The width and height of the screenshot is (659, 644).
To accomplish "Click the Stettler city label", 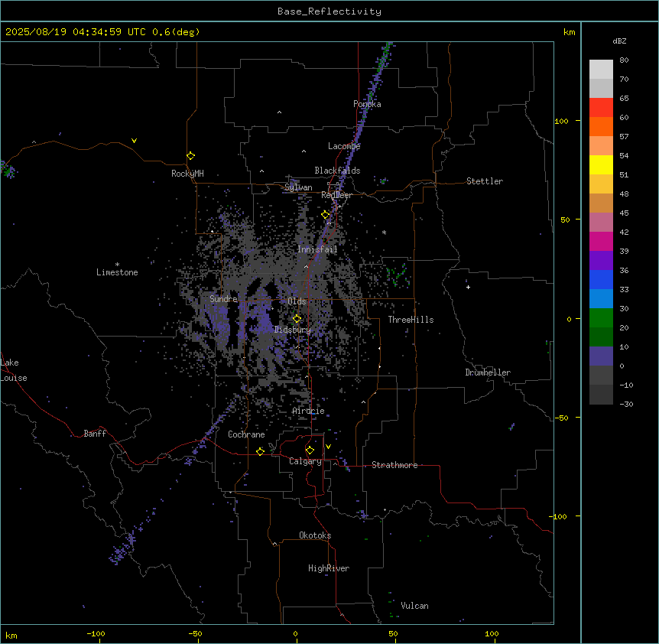I will (485, 181).
